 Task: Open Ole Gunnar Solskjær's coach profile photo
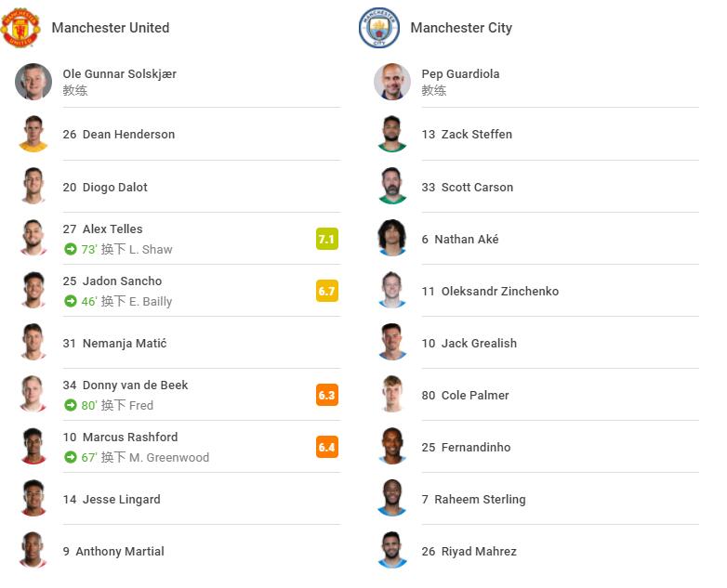[x=33, y=82]
